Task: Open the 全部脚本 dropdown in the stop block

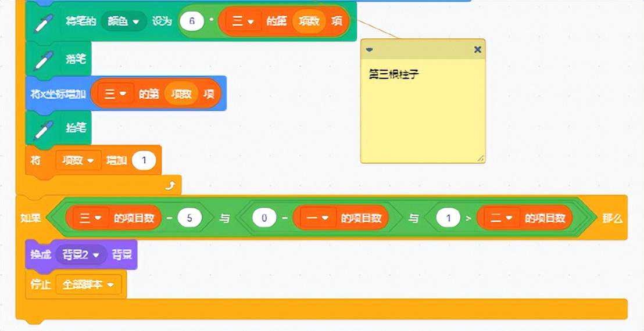Action: pos(88,285)
